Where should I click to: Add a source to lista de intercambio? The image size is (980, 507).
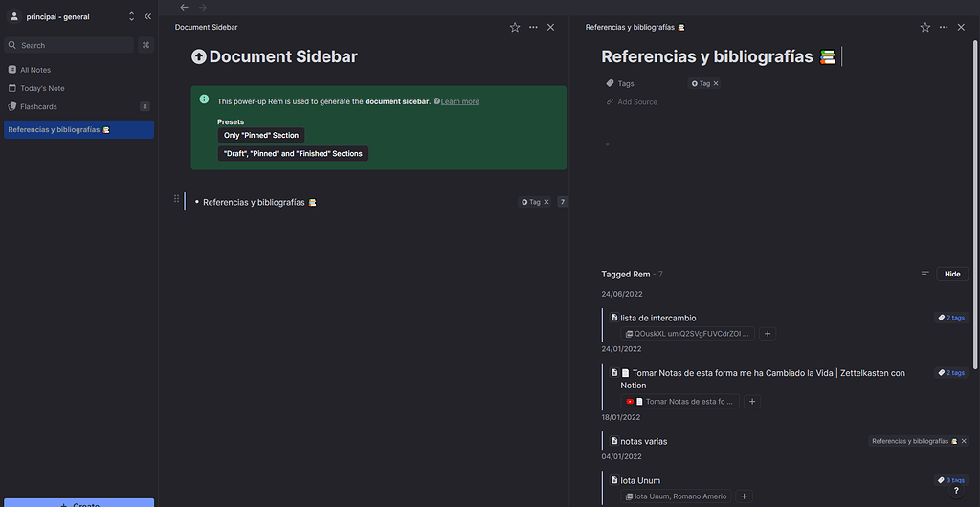768,335
